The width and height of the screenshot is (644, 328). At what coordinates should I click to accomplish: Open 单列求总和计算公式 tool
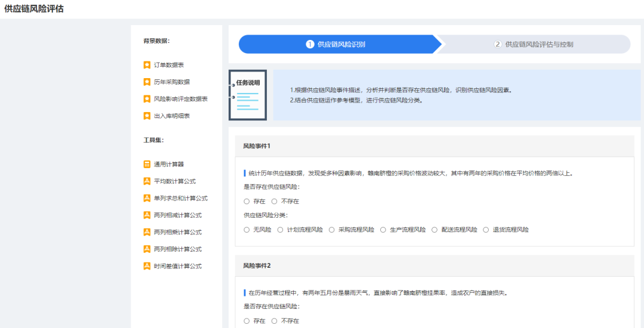[x=181, y=198]
